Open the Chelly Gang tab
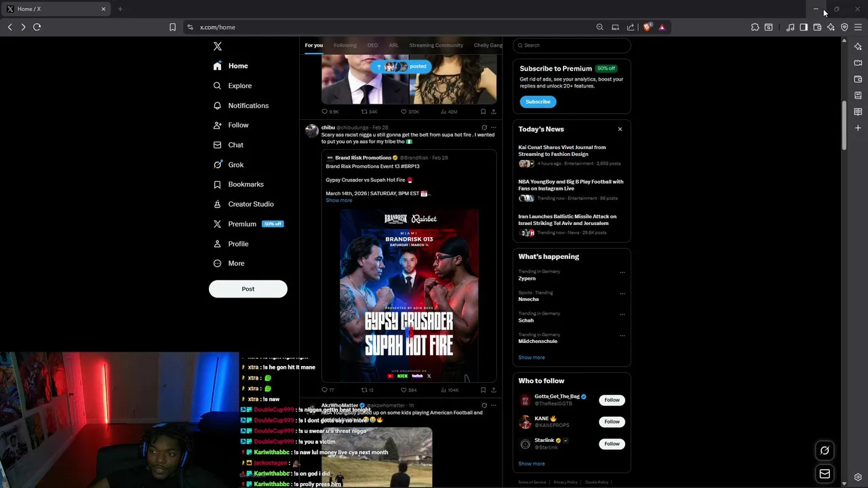The image size is (868, 488). (488, 45)
